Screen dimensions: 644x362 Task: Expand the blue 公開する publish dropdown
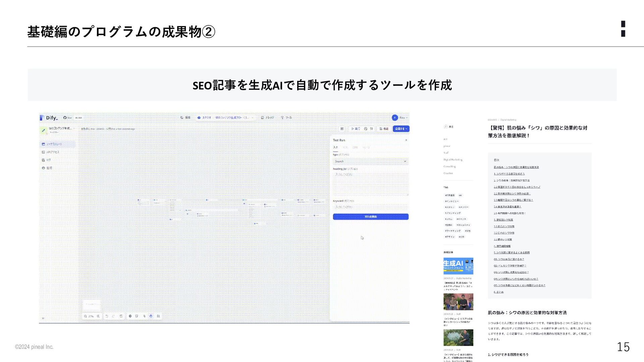tap(401, 129)
